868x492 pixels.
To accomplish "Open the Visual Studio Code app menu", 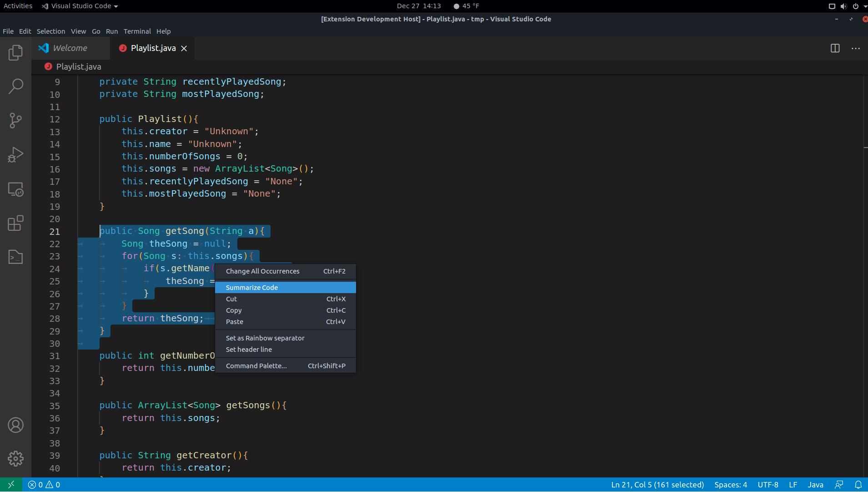I will tap(80, 6).
